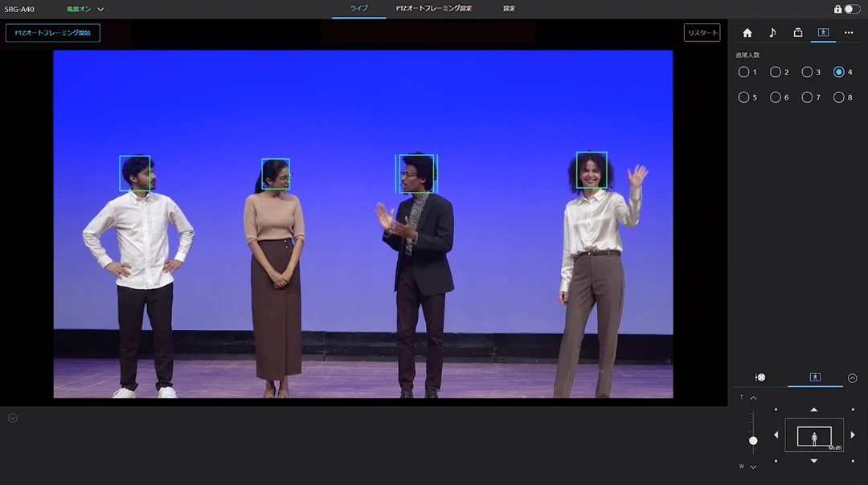Click PTZオートフレーミング開始 button
This screenshot has width=868, height=485.
(x=53, y=33)
